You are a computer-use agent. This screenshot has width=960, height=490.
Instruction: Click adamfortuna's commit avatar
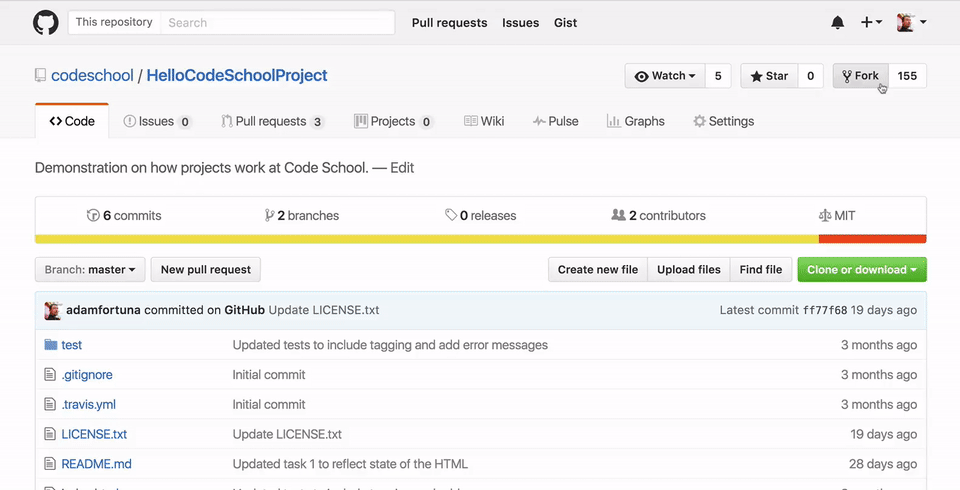coord(53,310)
